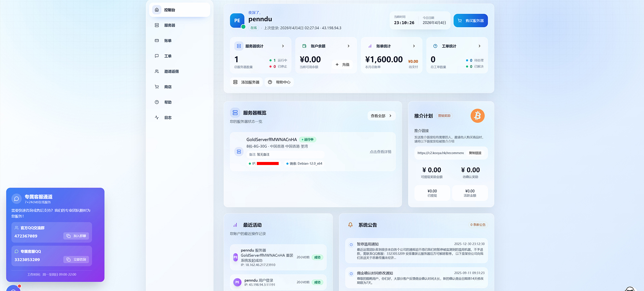This screenshot has width=644, height=291.
Task: Click the server icon beside GoldServerffMWNACnHA
Action: coord(239,152)
